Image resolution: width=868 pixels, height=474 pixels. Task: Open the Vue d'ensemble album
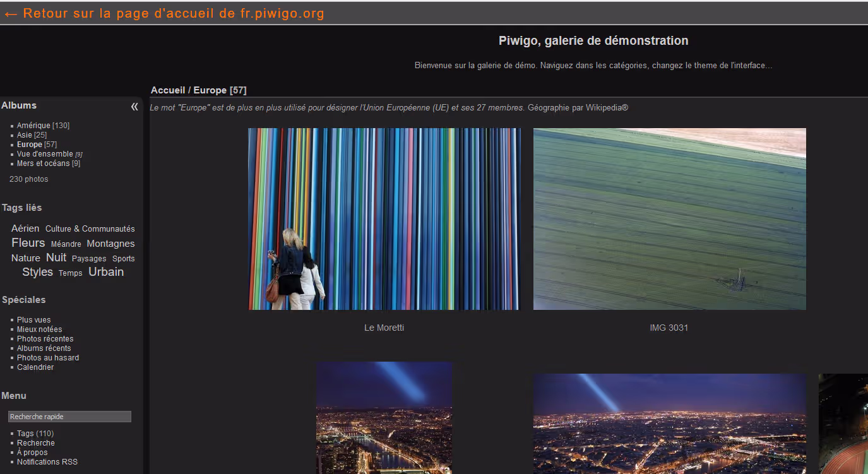pyautogui.click(x=45, y=154)
